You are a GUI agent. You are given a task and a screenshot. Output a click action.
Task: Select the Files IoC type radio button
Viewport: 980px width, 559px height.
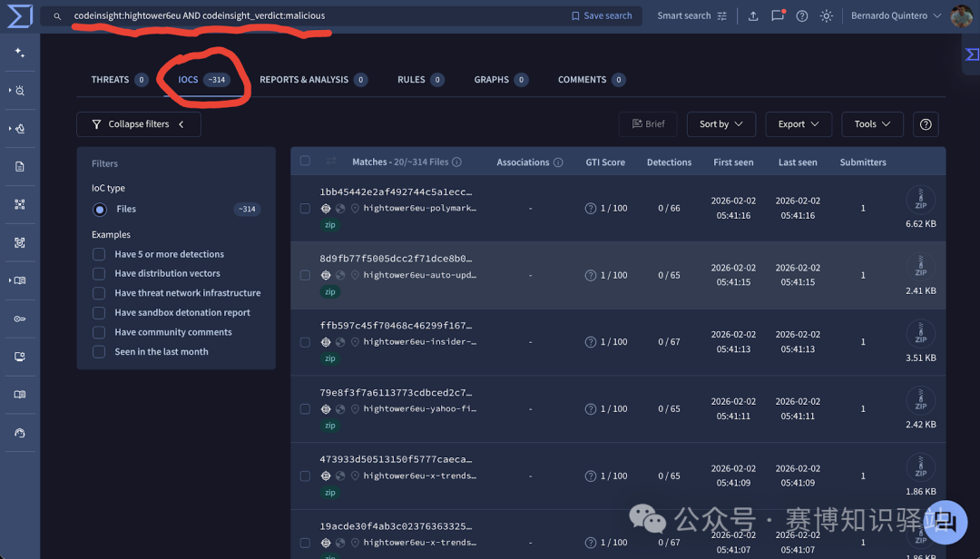coord(100,210)
